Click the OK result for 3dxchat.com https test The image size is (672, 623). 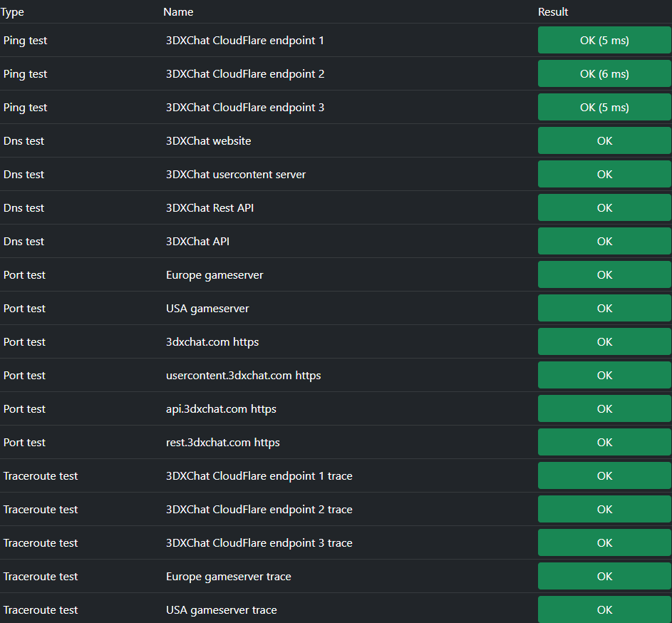(604, 341)
